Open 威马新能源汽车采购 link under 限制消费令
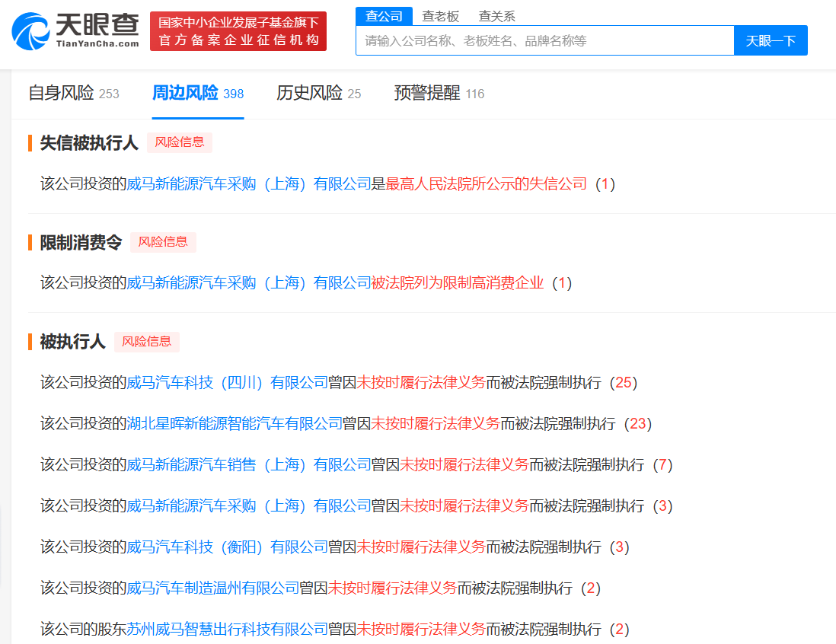The image size is (836, 644). click(248, 283)
